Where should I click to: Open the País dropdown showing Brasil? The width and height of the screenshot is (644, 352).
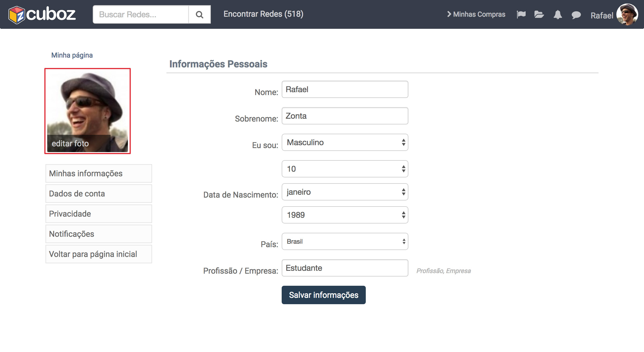pyautogui.click(x=345, y=241)
